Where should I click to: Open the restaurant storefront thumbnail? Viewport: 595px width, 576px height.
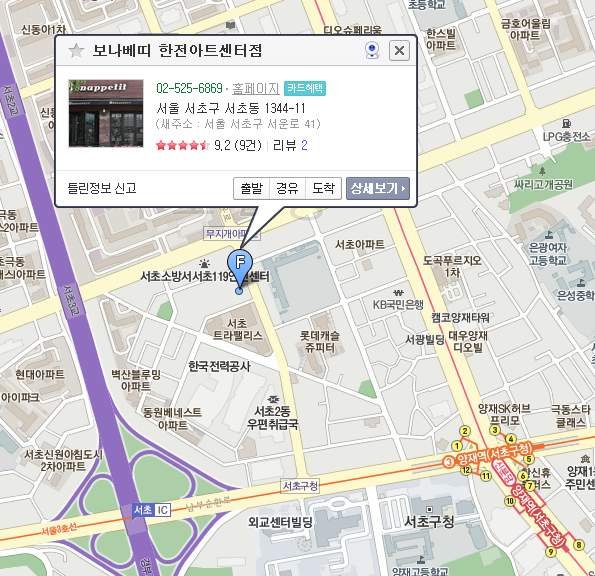(106, 113)
